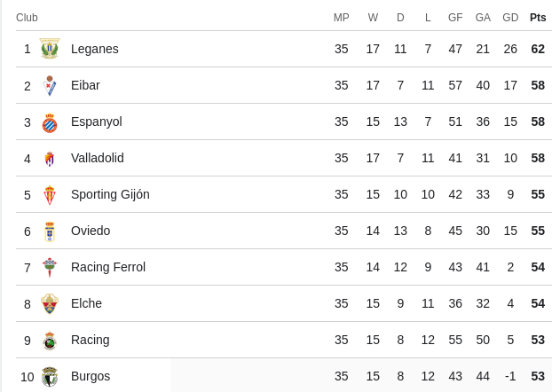Click the Elche club crest icon

[50, 304]
